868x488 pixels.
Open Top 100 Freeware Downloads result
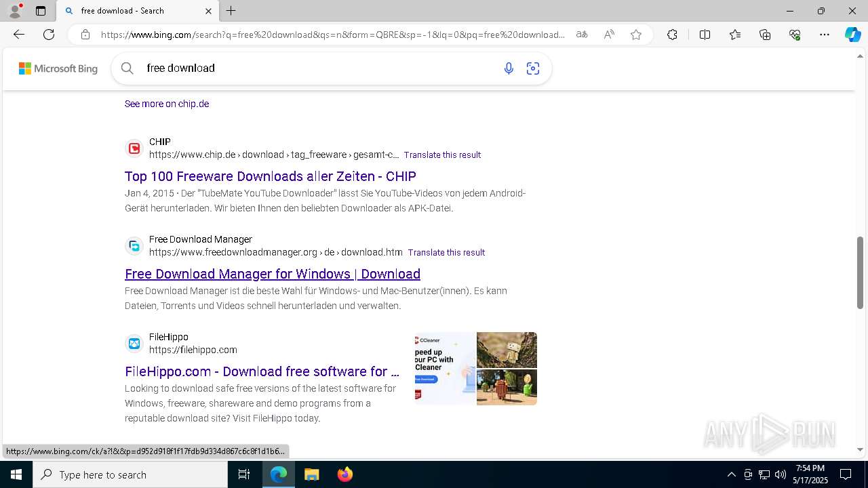click(x=271, y=176)
